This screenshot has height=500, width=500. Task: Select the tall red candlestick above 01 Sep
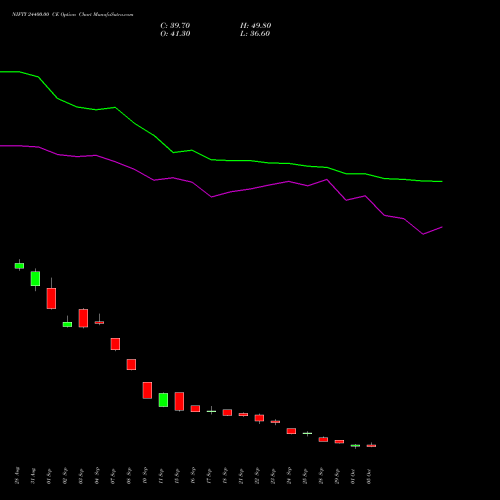51,298
